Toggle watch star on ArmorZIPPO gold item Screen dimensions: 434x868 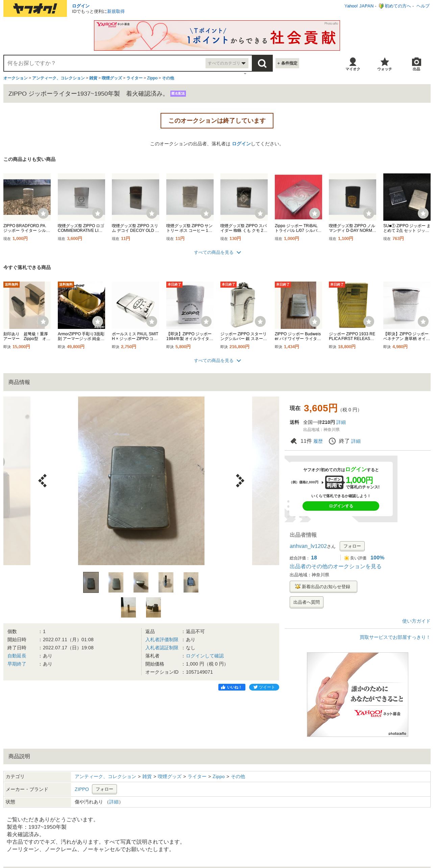click(97, 321)
